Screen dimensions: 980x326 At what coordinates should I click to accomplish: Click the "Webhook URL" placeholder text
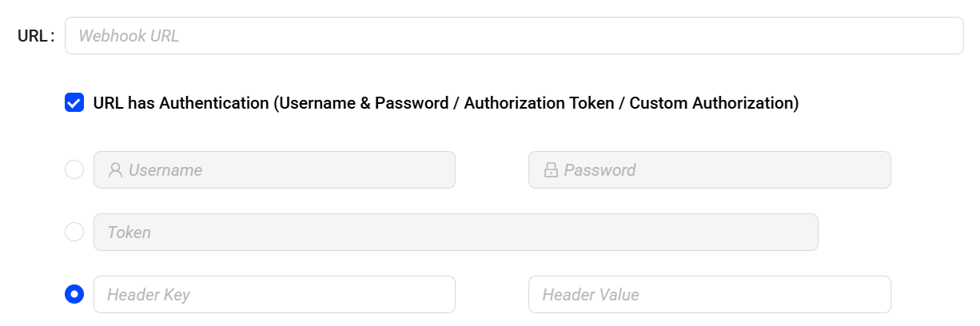[129, 36]
